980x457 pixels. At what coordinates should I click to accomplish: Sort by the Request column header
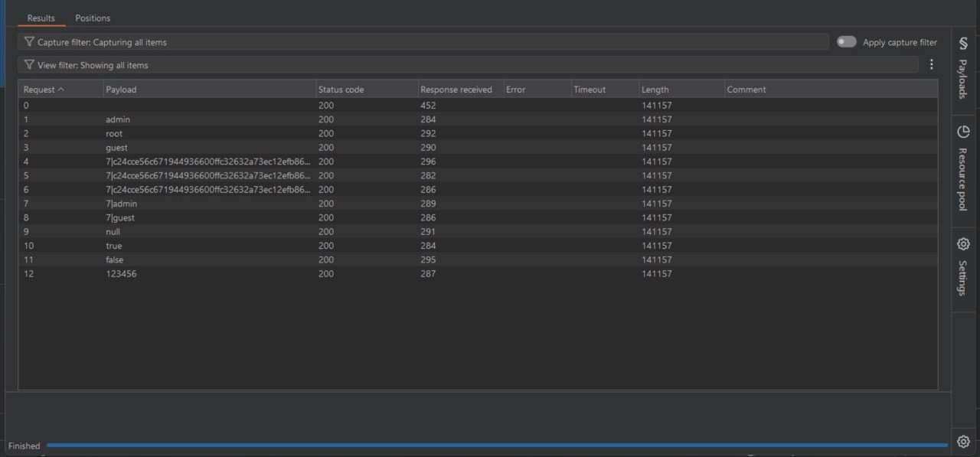[60, 90]
